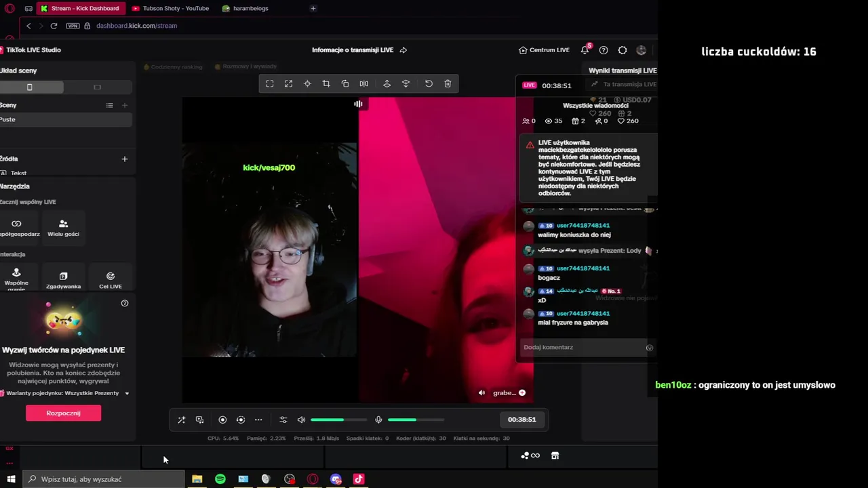This screenshot has width=868, height=488.
Task: Open the Zgadywanka interaction tile
Action: click(63, 277)
